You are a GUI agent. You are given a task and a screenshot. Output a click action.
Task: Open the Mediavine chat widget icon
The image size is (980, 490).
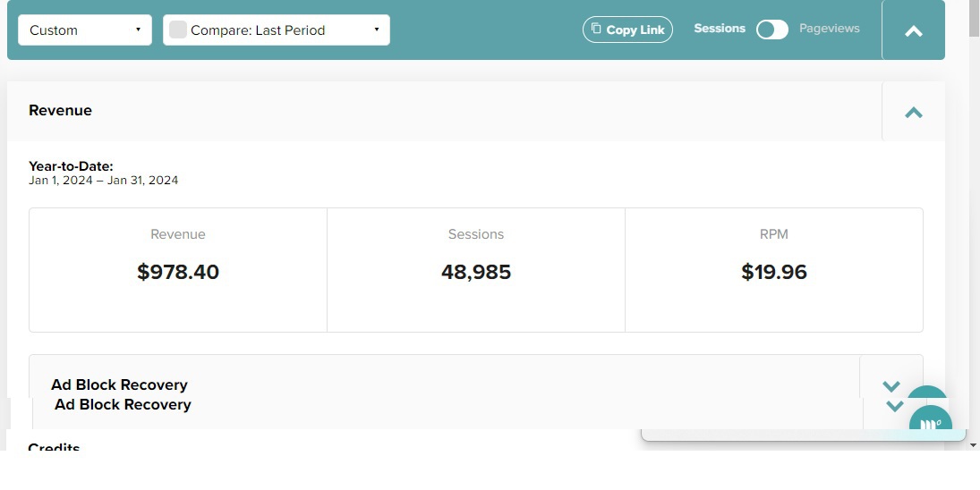(931, 425)
